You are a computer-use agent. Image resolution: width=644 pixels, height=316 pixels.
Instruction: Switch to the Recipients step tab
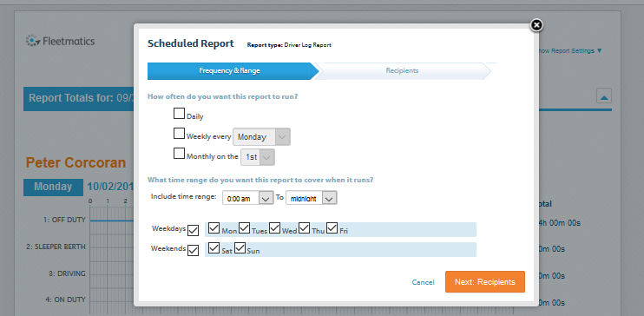402,70
